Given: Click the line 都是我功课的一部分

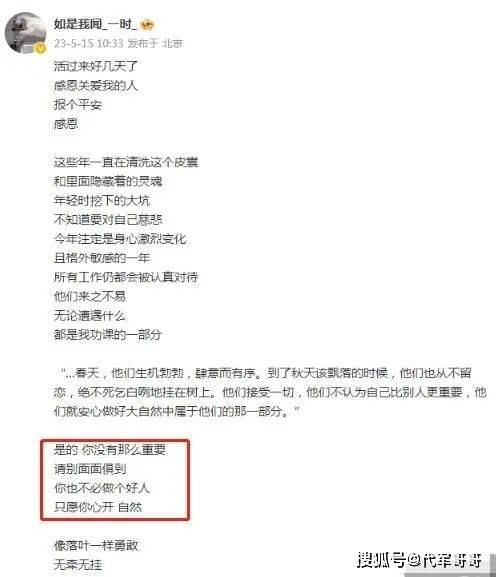Looking at the screenshot, I should 108,334.
